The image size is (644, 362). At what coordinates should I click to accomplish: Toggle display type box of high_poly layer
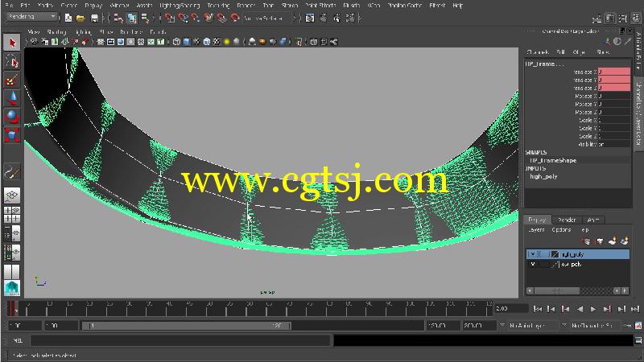pos(544,254)
